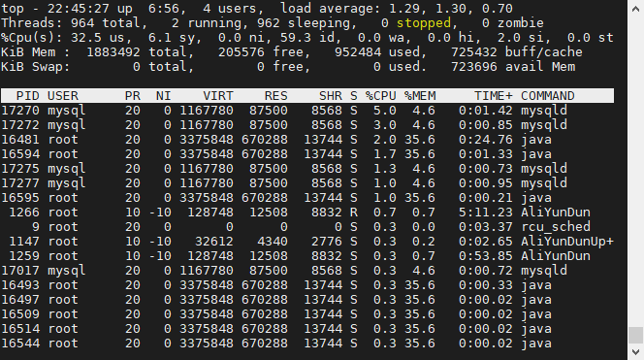Viewport: 644px width, 360px height.
Task: Click the scrollbar down arrow
Action: point(635,352)
